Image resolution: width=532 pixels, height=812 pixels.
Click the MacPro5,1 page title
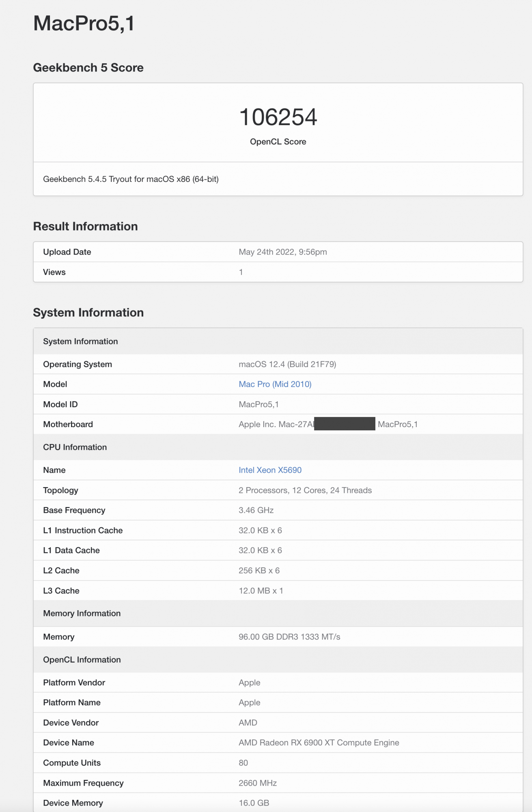[x=84, y=23]
